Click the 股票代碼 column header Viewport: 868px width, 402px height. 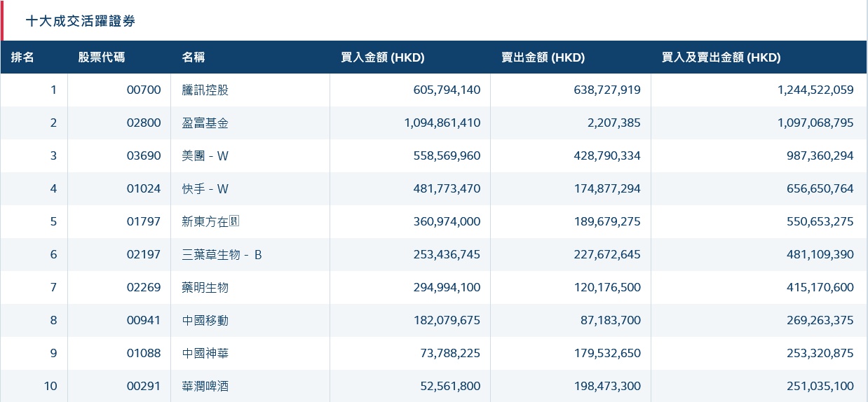tap(102, 57)
